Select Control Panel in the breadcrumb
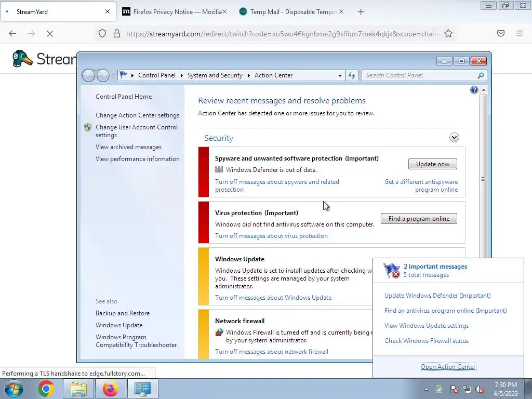532x399 pixels. click(x=157, y=75)
